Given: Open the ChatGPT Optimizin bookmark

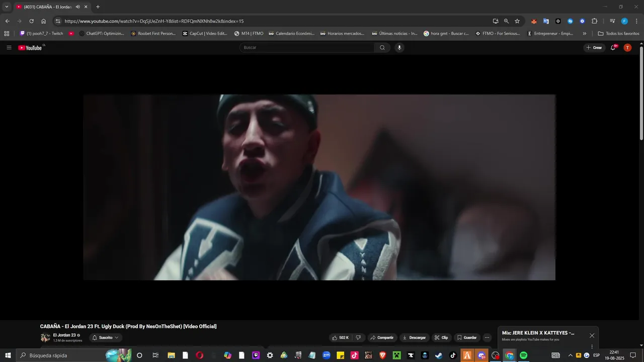Looking at the screenshot, I should pyautogui.click(x=102, y=34).
